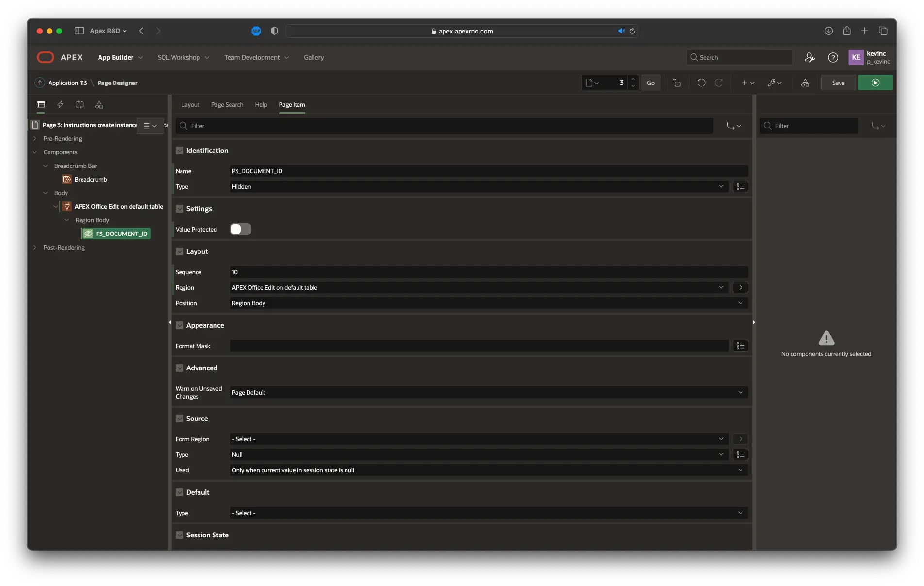Switch to the Help tab
This screenshot has height=586, width=924.
point(261,104)
